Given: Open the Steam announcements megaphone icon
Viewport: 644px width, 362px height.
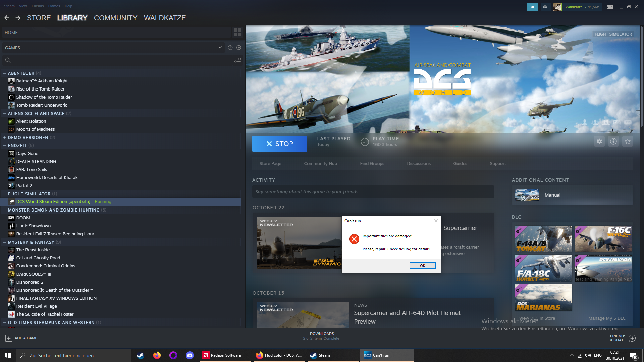Looking at the screenshot, I should [x=532, y=7].
